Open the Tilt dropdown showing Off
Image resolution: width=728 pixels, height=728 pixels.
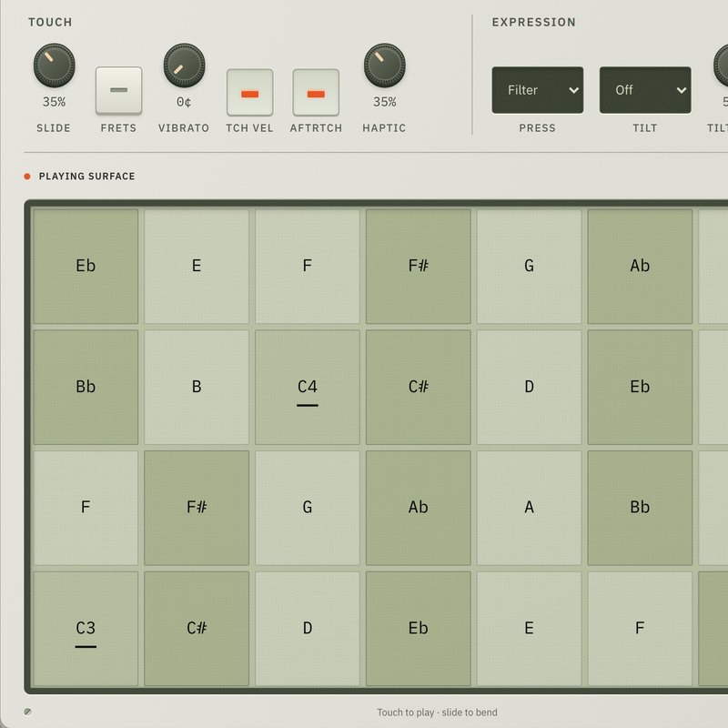coord(645,90)
